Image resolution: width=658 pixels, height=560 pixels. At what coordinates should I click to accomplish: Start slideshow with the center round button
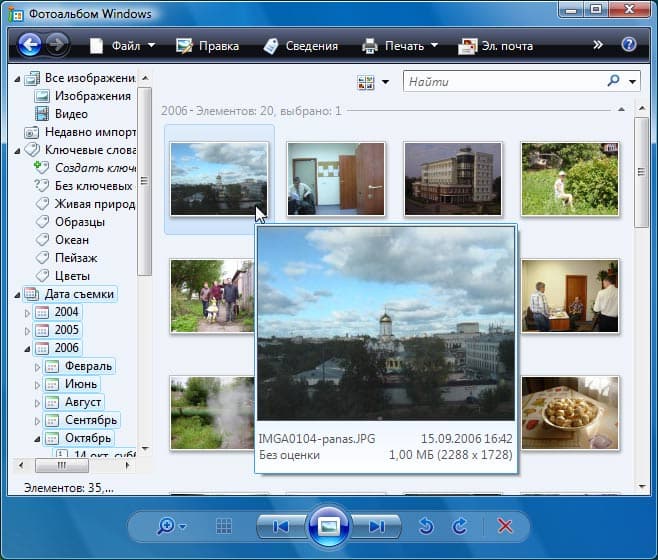(x=329, y=526)
